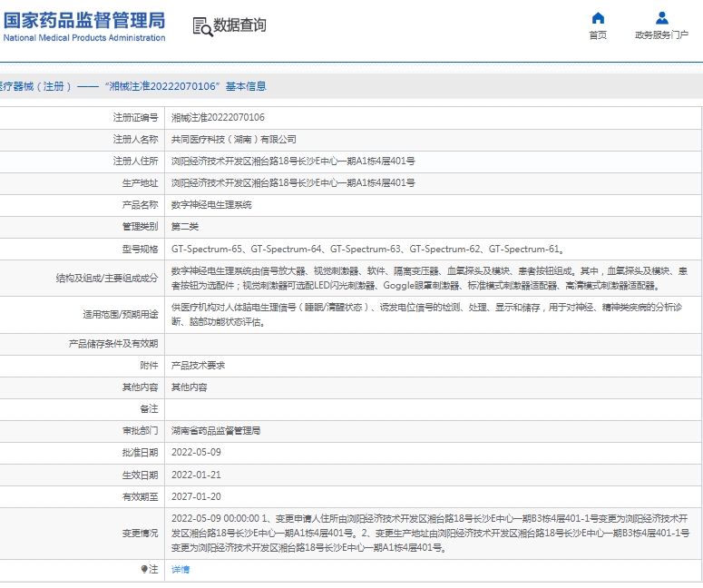The image size is (703, 588).
Task: Click the intended use description text
Action: [427, 314]
